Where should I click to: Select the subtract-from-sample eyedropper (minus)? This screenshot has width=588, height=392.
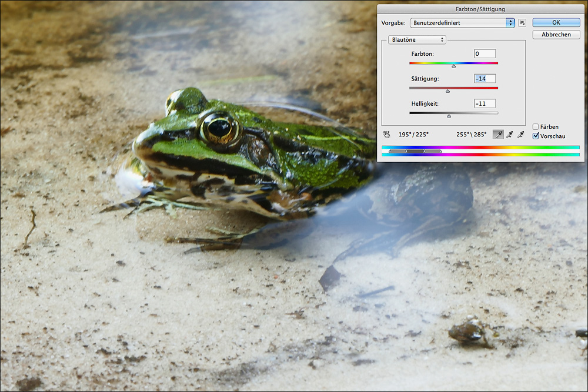point(521,135)
